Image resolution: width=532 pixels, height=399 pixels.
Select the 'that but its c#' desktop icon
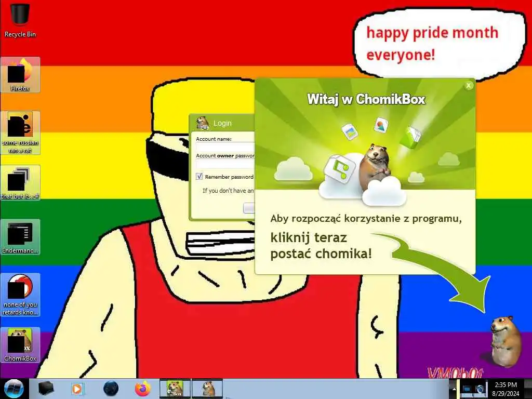point(20,182)
